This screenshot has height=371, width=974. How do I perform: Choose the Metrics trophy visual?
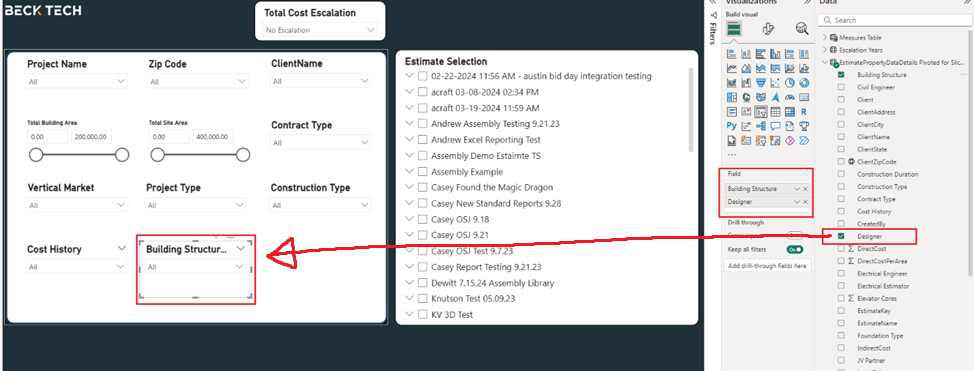tap(804, 126)
